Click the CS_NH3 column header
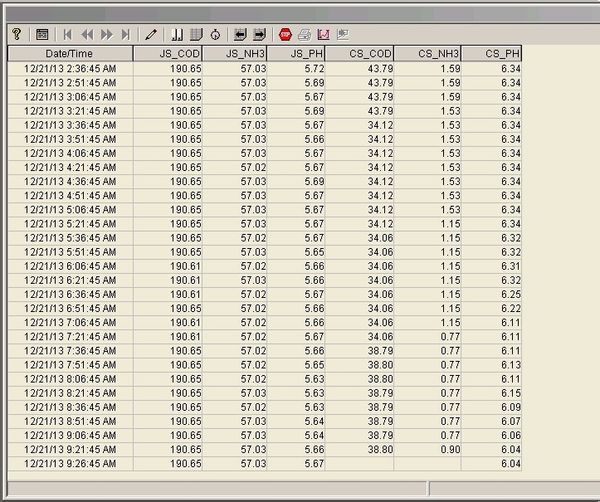 (427, 54)
